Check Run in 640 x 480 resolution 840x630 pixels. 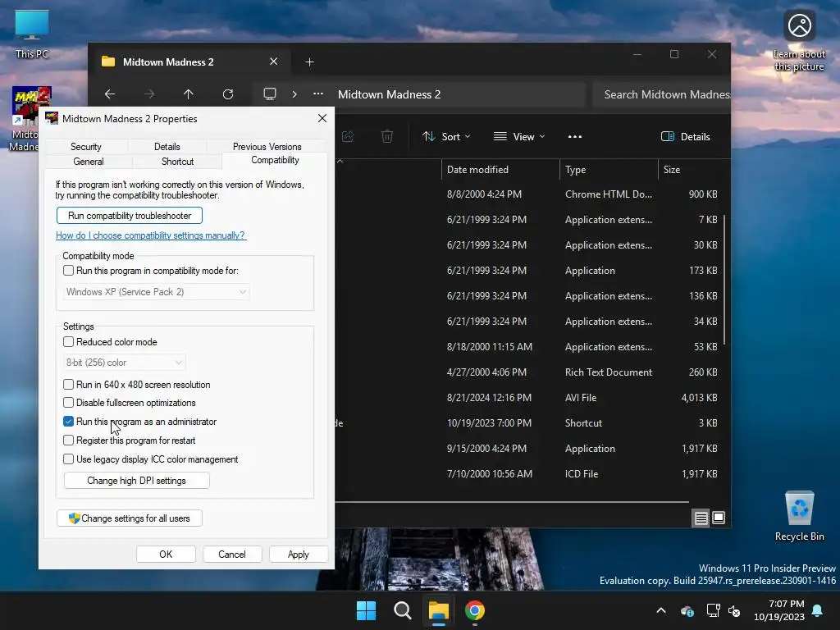(68, 384)
